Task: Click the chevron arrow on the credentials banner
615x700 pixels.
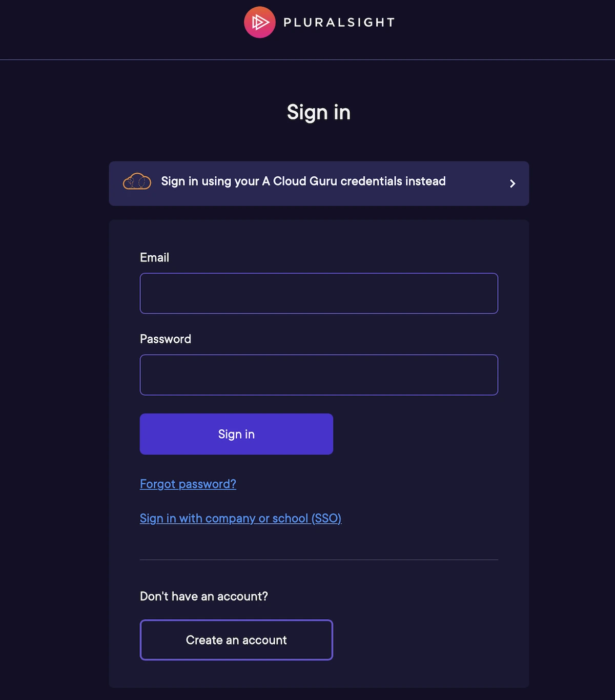Action: click(511, 183)
